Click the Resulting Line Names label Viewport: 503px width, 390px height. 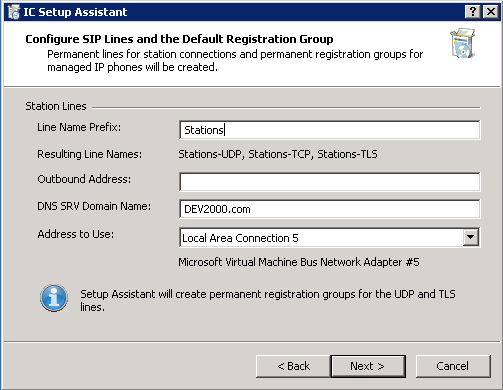click(x=89, y=154)
